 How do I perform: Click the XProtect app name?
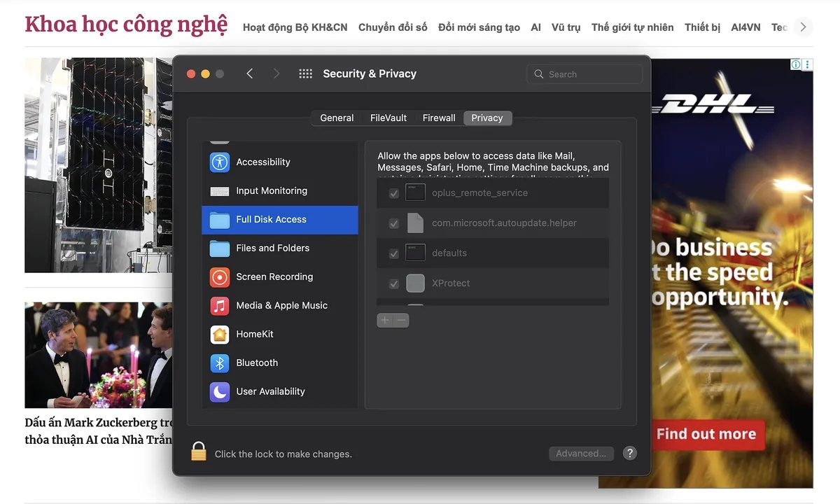pos(451,283)
